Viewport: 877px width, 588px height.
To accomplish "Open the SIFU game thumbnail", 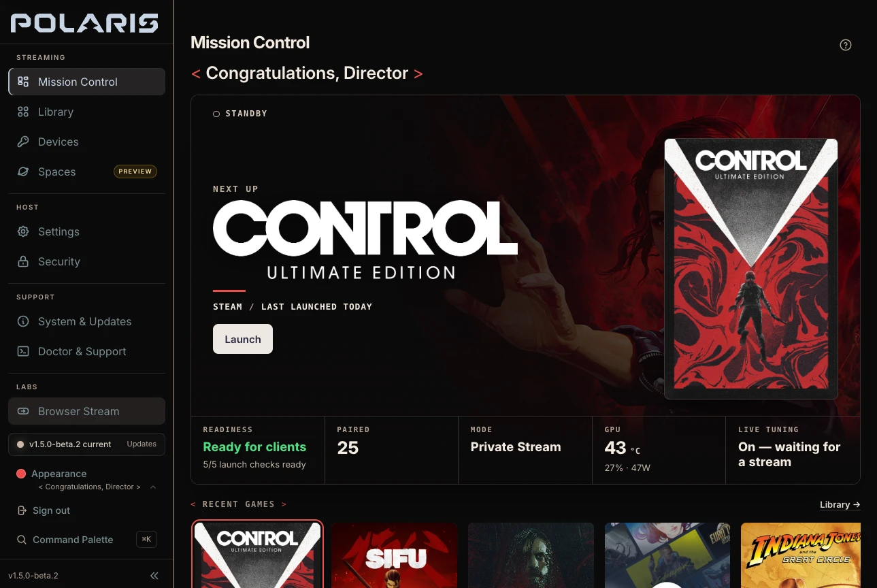I will (x=395, y=555).
